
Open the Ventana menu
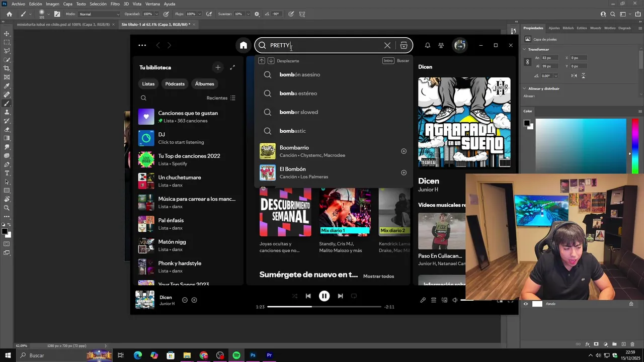(x=152, y=4)
